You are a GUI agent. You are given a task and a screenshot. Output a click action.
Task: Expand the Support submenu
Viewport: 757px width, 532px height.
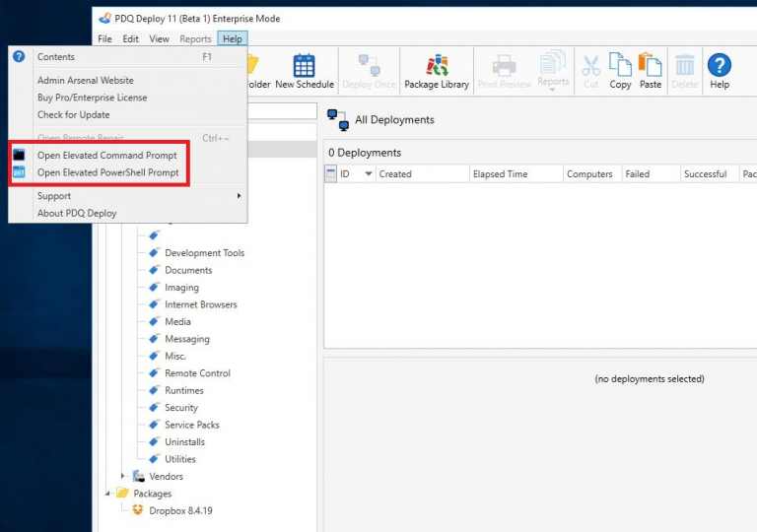pos(128,195)
